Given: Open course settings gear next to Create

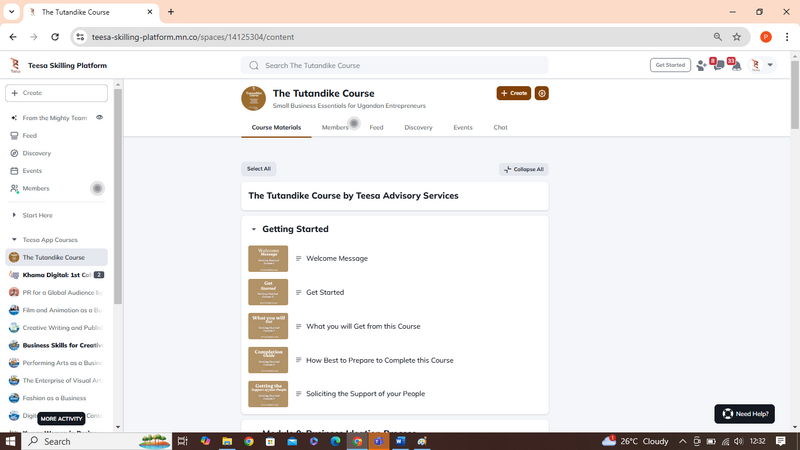Looking at the screenshot, I should click(x=541, y=93).
